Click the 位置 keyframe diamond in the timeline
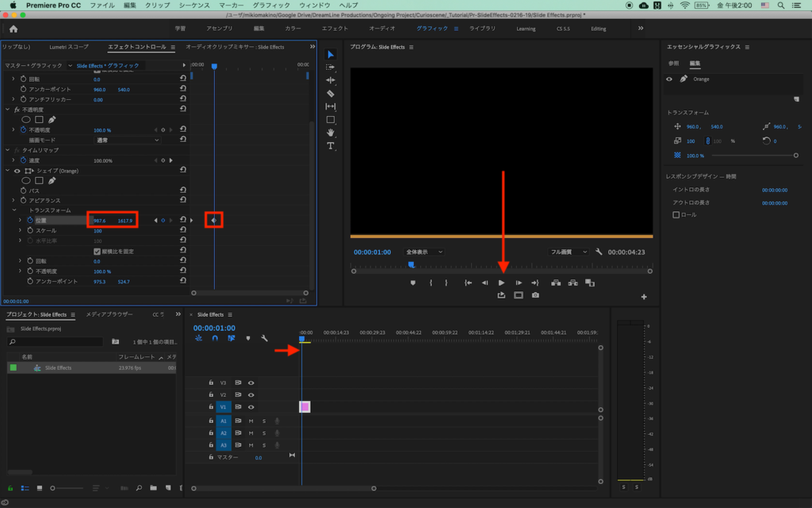Image resolution: width=812 pixels, height=508 pixels. [213, 220]
